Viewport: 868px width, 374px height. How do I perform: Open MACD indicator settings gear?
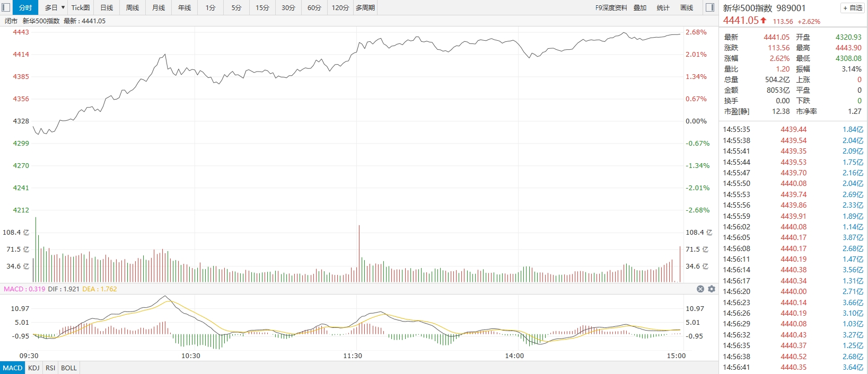point(712,289)
